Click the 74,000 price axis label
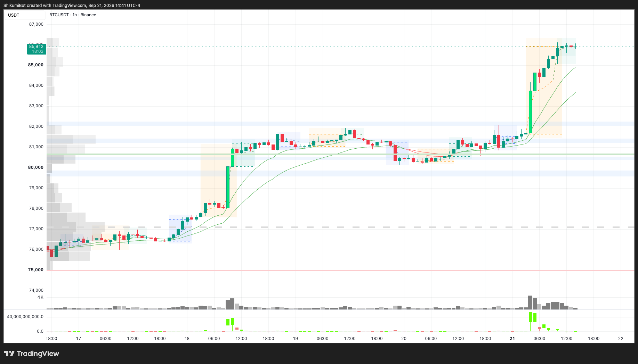Screen dimensions: 638x364 coord(36,290)
